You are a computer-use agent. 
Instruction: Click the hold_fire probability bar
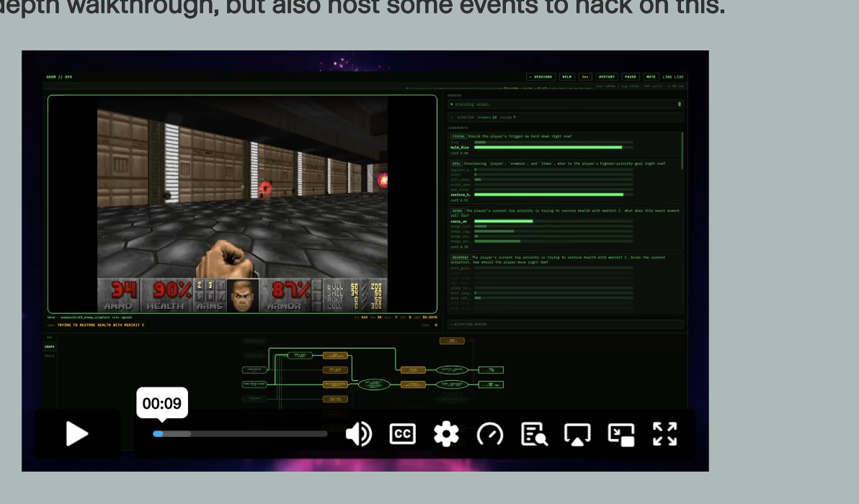[553, 147]
